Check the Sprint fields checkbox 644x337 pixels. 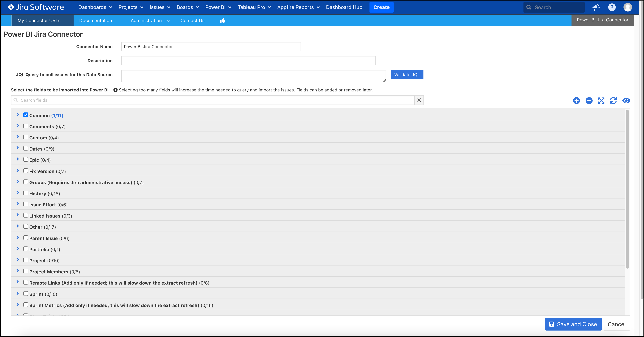26,294
